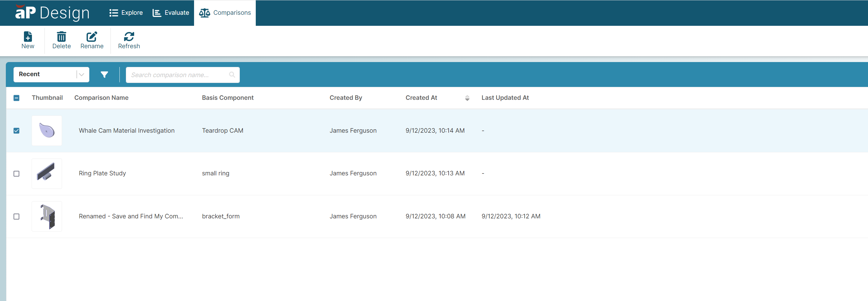Open the Recent dropdown
Screen dimensions: 868x301
coord(51,75)
